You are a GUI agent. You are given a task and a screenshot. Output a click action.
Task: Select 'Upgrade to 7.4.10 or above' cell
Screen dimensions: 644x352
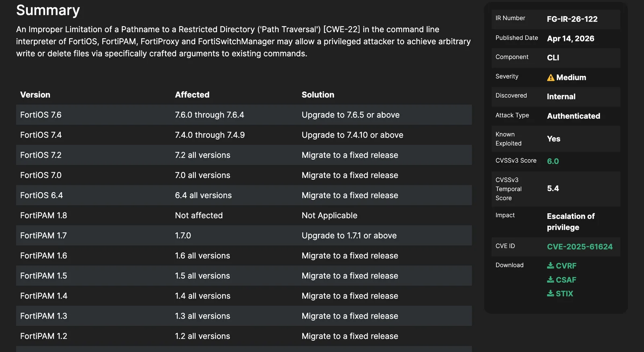pos(353,135)
